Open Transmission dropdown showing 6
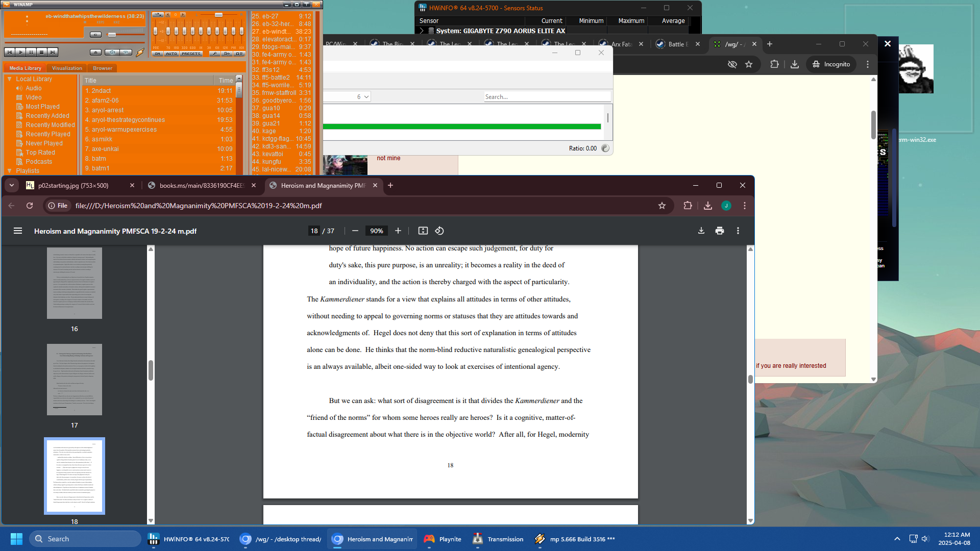The image size is (980, 551). [x=347, y=97]
